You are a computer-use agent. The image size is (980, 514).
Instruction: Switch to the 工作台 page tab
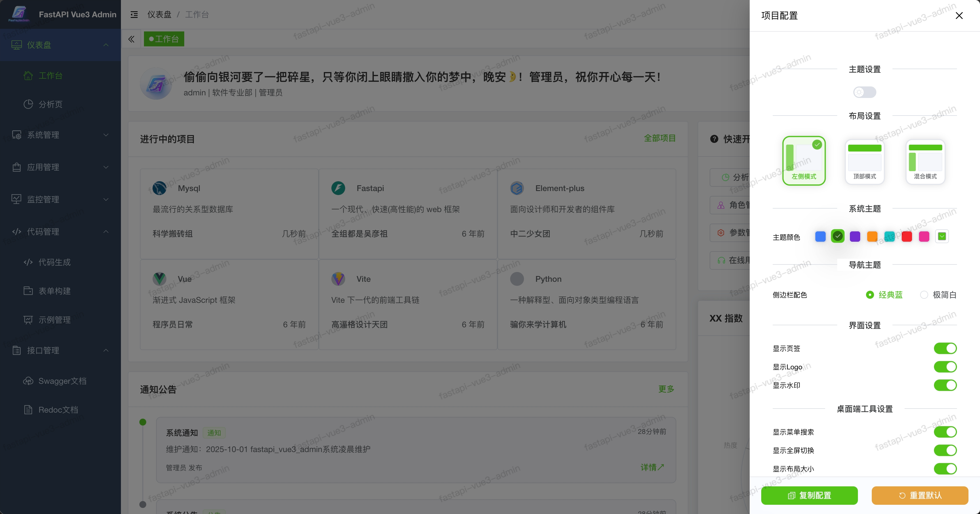pyautogui.click(x=164, y=39)
